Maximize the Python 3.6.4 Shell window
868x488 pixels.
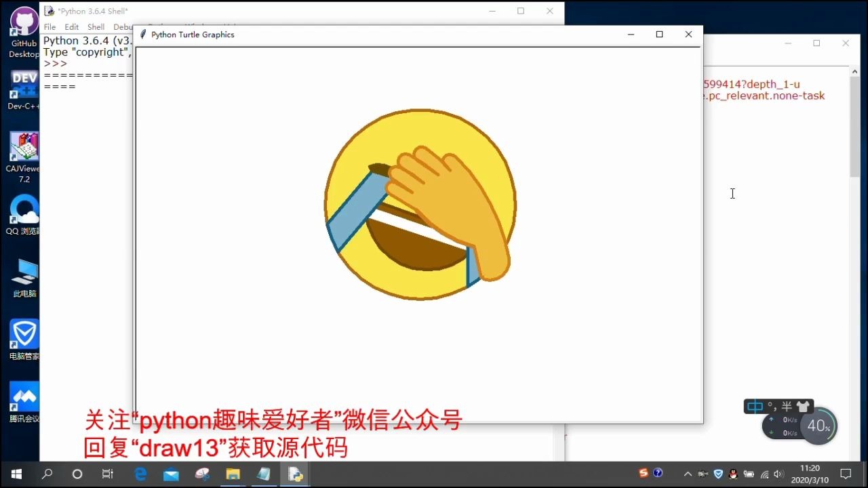pyautogui.click(x=521, y=11)
